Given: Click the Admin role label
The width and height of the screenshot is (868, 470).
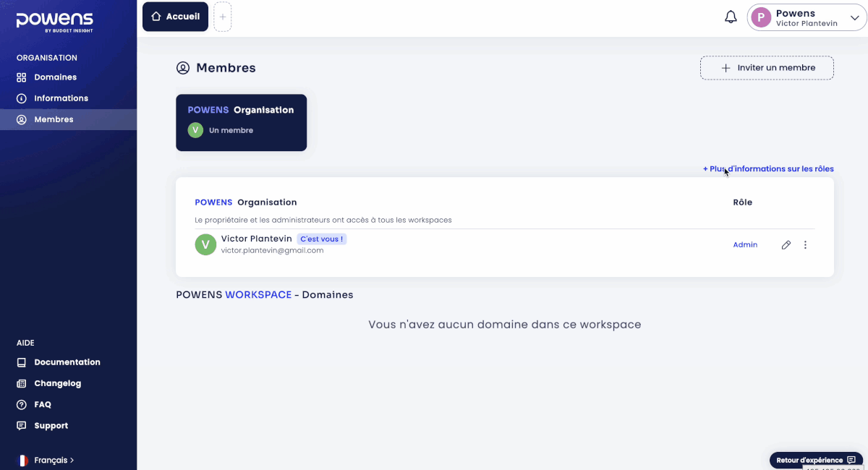Looking at the screenshot, I should pyautogui.click(x=745, y=245).
